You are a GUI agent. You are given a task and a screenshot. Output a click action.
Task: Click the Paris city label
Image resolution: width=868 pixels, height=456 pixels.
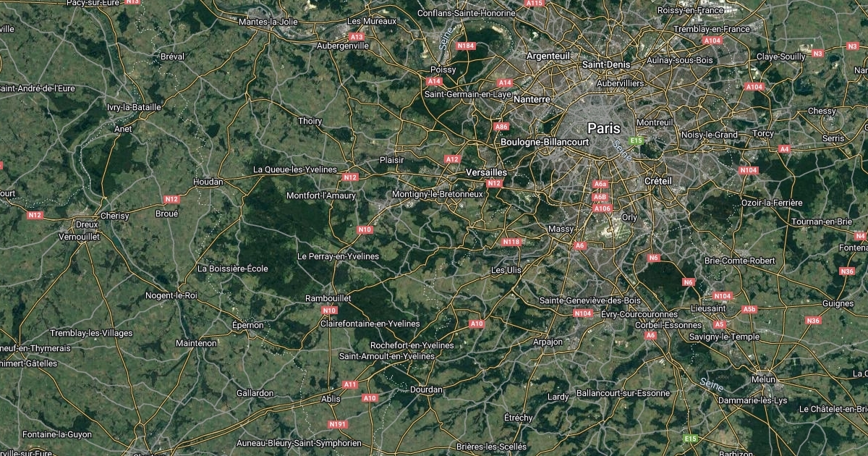pyautogui.click(x=604, y=128)
